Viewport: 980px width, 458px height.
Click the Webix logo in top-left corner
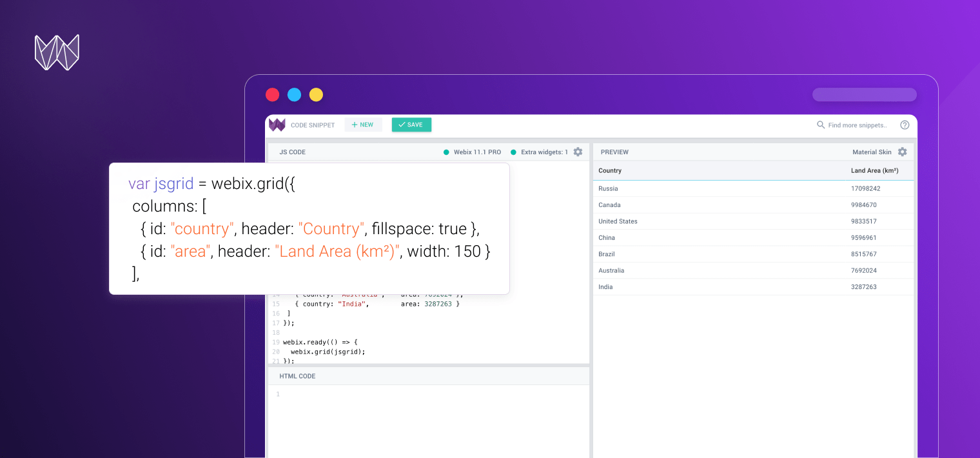57,52
